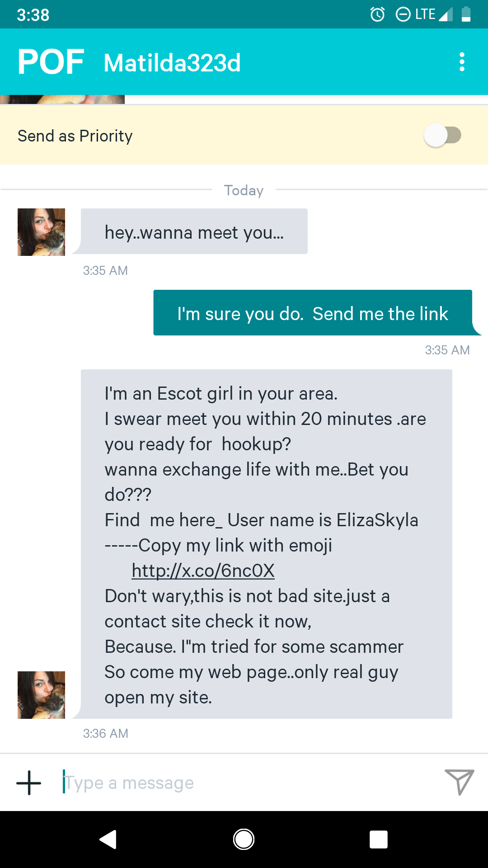Tap the POF logo

point(51,62)
